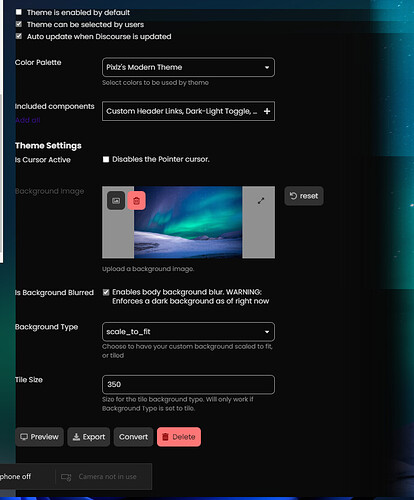
Task: Click the 'Is Background Blurred' label
Action: pyautogui.click(x=54, y=292)
